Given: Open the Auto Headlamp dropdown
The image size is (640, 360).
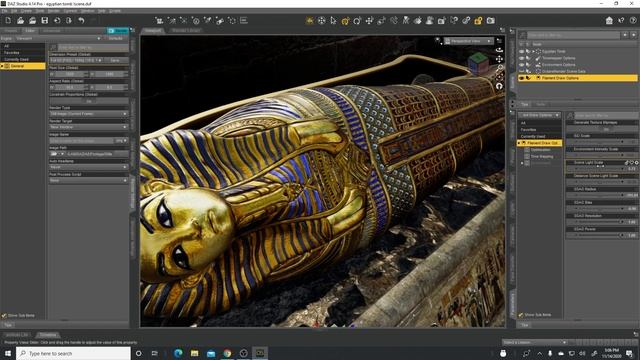Looking at the screenshot, I should tap(89, 167).
